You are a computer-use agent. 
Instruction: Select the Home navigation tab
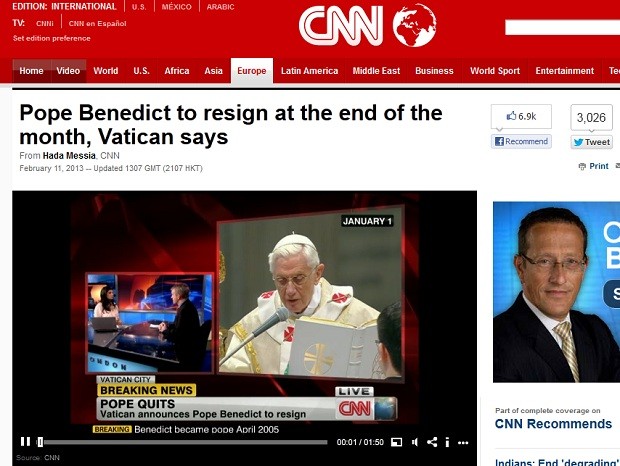31,71
